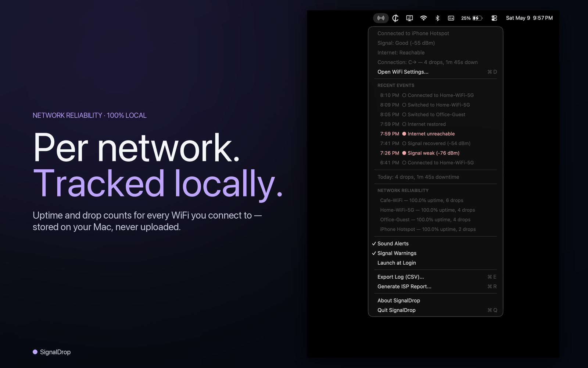This screenshot has width=588, height=368.
Task: Click the Signal recovered (-54 dBm) event
Action: point(435,143)
